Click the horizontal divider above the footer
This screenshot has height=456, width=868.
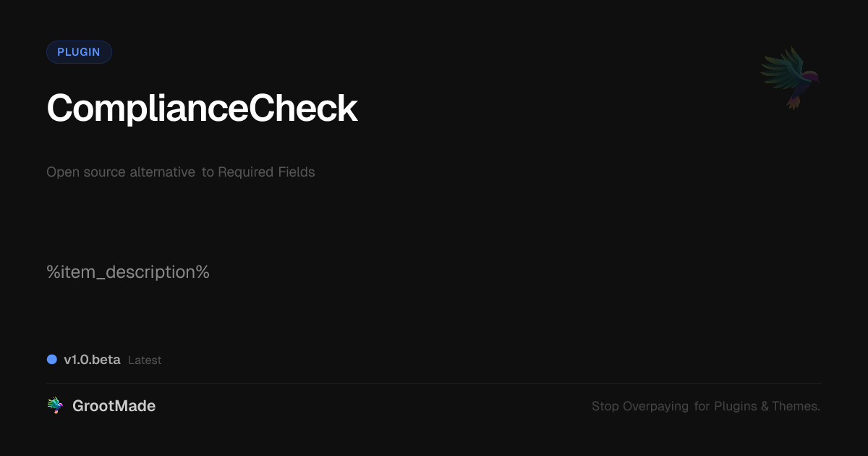click(x=434, y=383)
